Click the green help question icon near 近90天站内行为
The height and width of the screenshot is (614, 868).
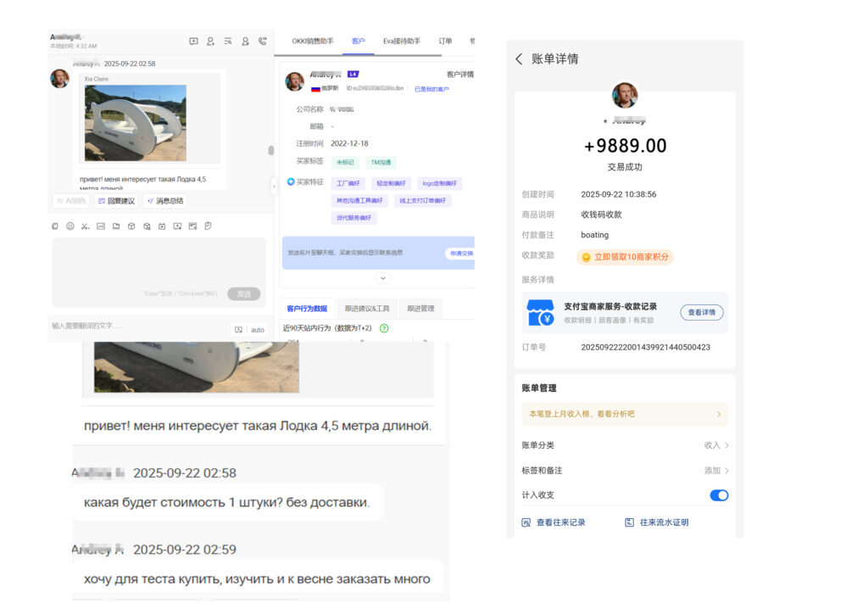click(x=384, y=328)
